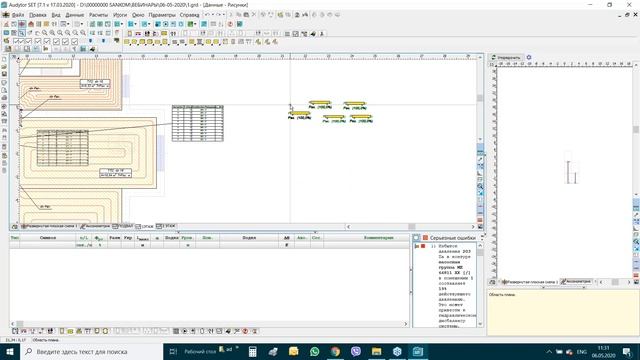Toggle the last checkbox in the toolbar row
640x360 pixels.
pyautogui.click(x=75, y=41)
